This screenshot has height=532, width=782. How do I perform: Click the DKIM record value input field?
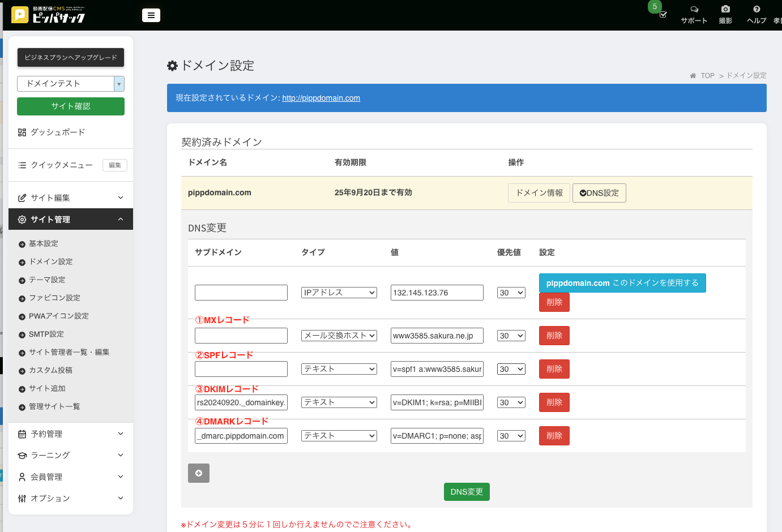tap(437, 402)
